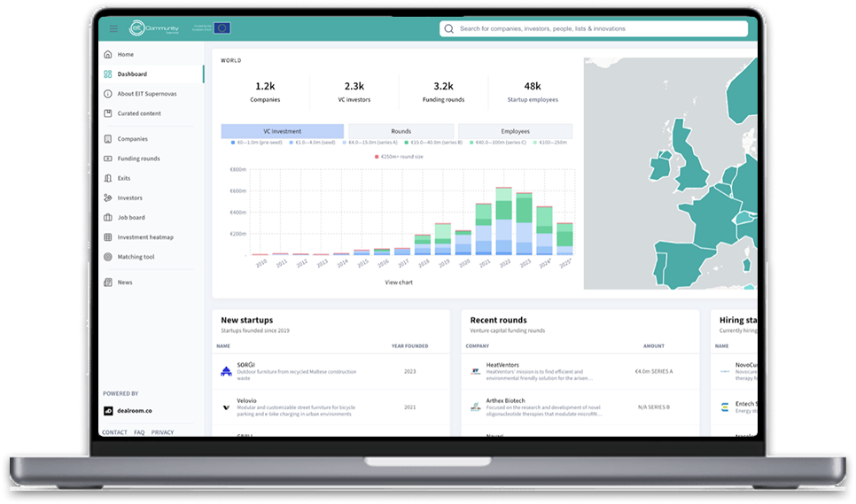The image size is (856, 504).
Task: Switch to the Employees chart tab
Action: click(x=515, y=131)
